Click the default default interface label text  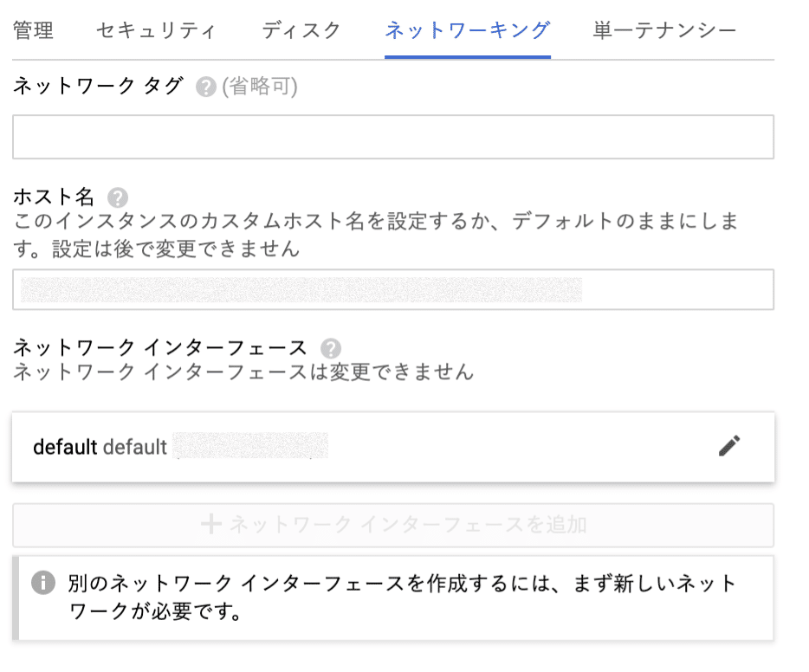100,447
